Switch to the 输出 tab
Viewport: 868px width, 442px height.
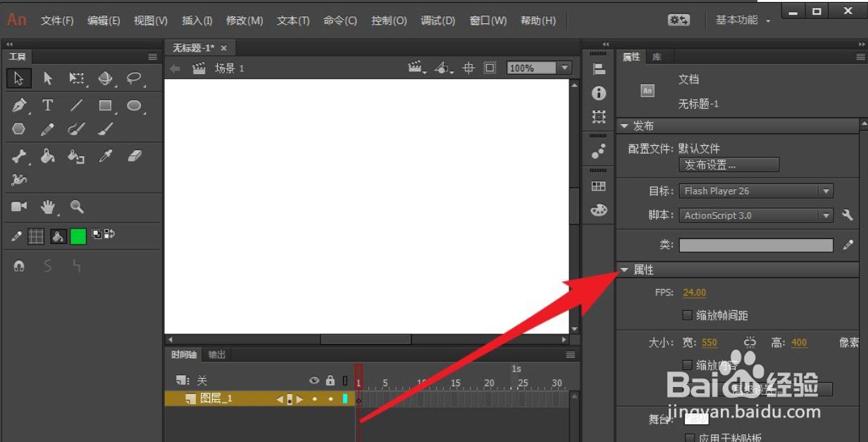click(x=216, y=355)
